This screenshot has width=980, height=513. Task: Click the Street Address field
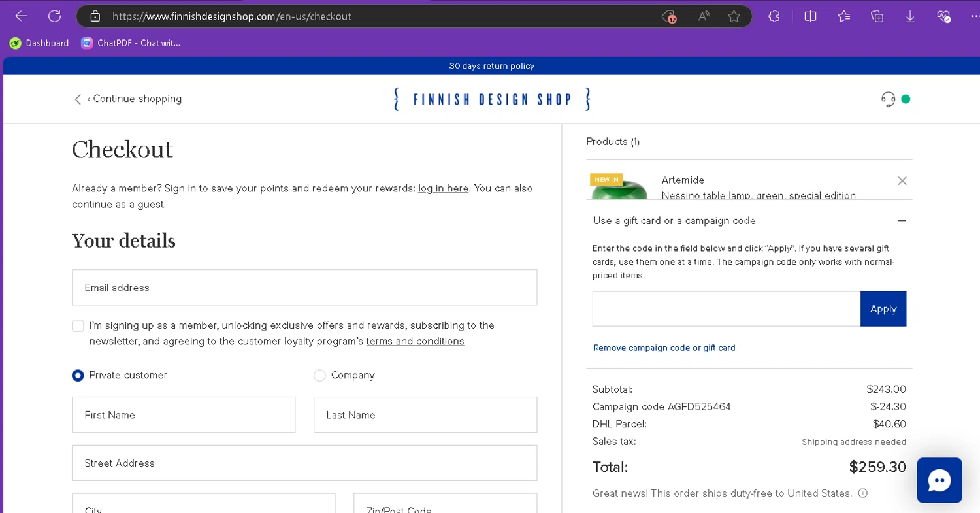click(x=304, y=463)
